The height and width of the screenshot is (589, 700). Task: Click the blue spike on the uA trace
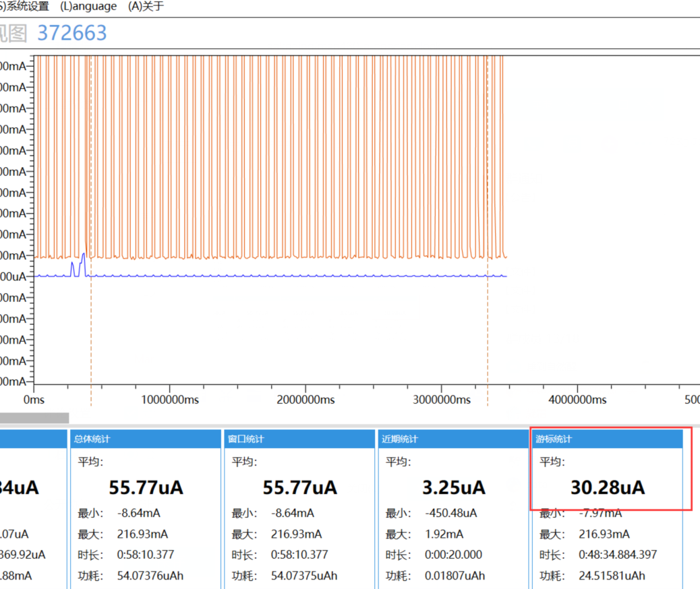[83, 265]
